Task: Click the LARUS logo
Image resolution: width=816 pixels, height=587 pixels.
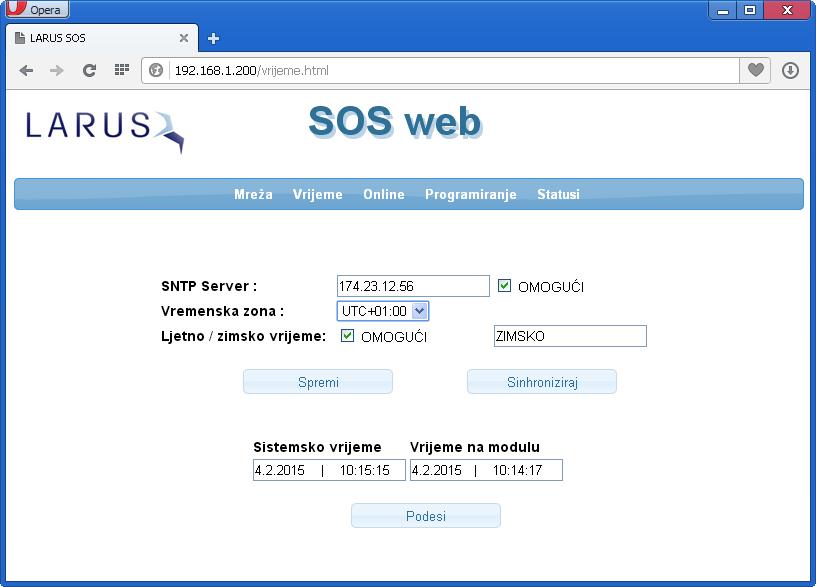Action: click(105, 129)
